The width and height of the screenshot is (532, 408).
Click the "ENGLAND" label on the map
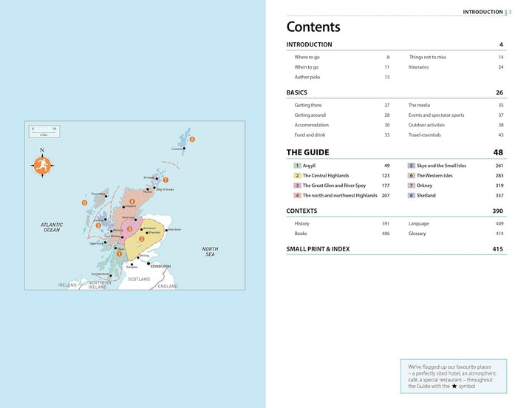(168, 286)
